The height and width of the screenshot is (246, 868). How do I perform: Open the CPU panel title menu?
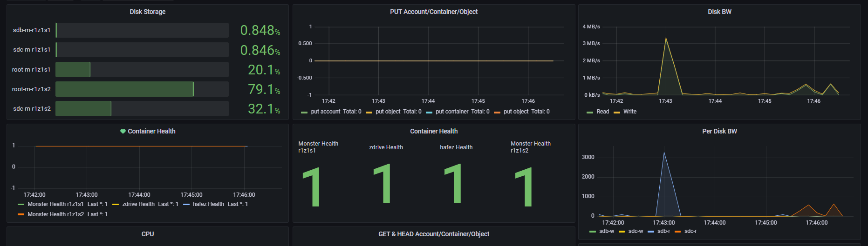pyautogui.click(x=147, y=234)
